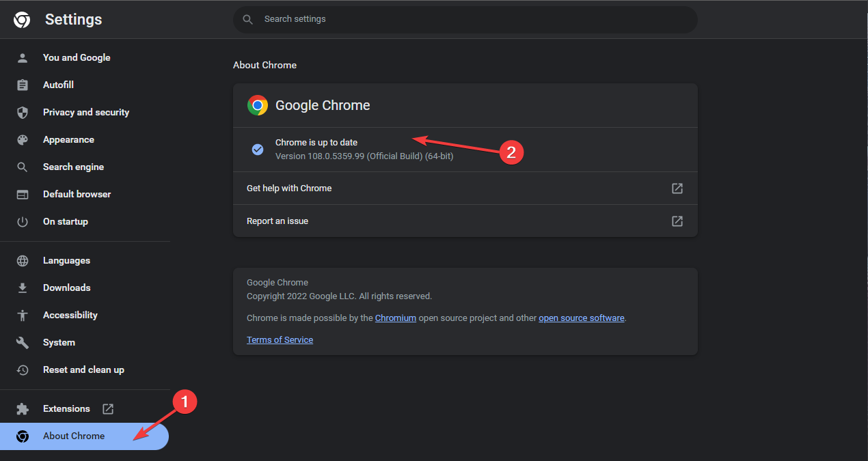Viewport: 868px width, 461px height.
Task: Click the 'Chrome is up to date' text
Action: click(x=316, y=142)
